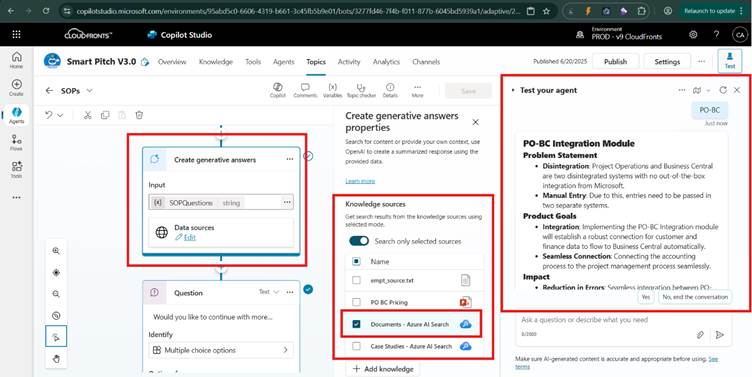Zoom in on the canvas
This screenshot has width=752, height=377.
[x=56, y=251]
